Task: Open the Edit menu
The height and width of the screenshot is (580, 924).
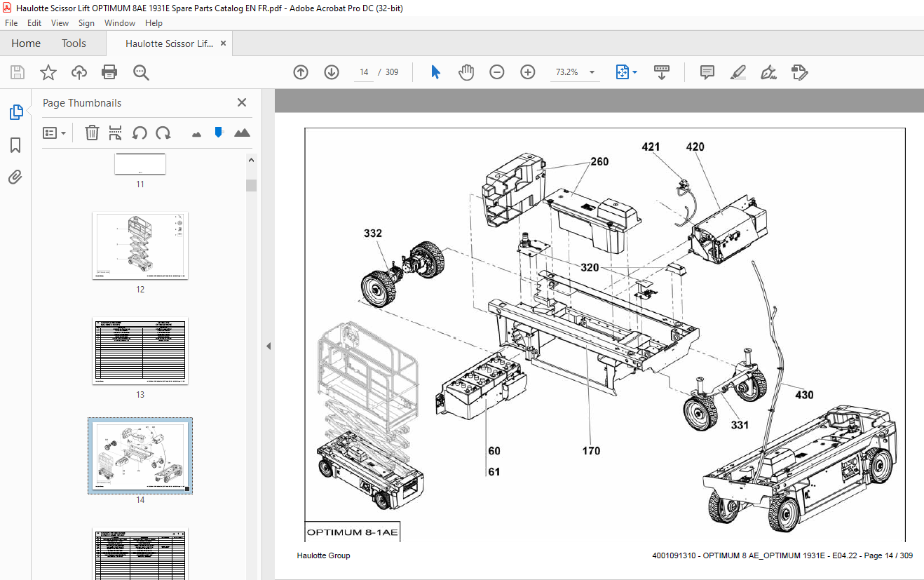Action: (34, 23)
